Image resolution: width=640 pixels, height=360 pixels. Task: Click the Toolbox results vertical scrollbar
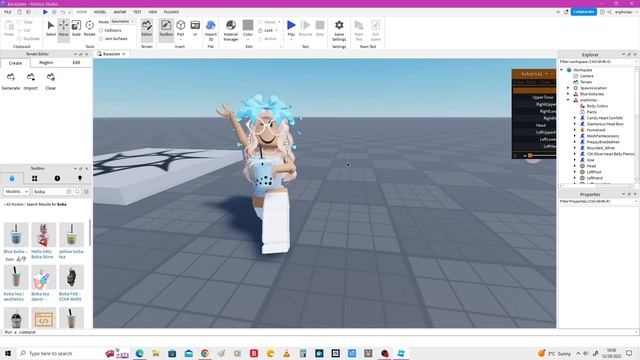tap(90, 233)
